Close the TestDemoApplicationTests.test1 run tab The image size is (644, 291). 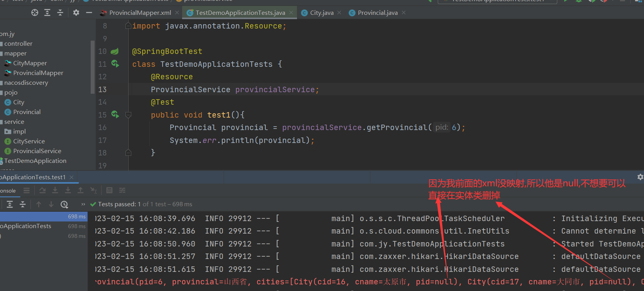pyautogui.click(x=72, y=177)
